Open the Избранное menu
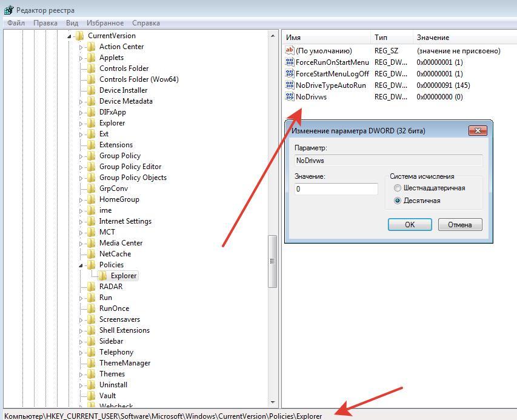Image resolution: width=517 pixels, height=420 pixels. click(x=105, y=23)
